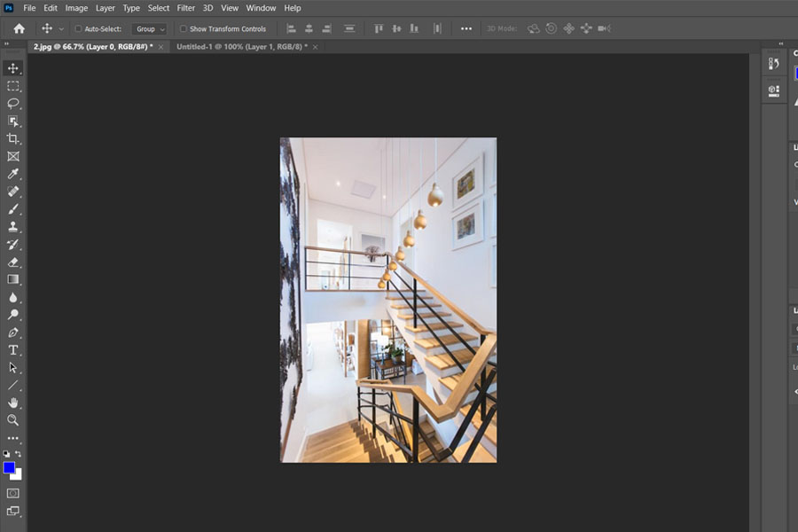Select the Eyedropper tool
This screenshot has width=798, height=532.
click(x=12, y=174)
